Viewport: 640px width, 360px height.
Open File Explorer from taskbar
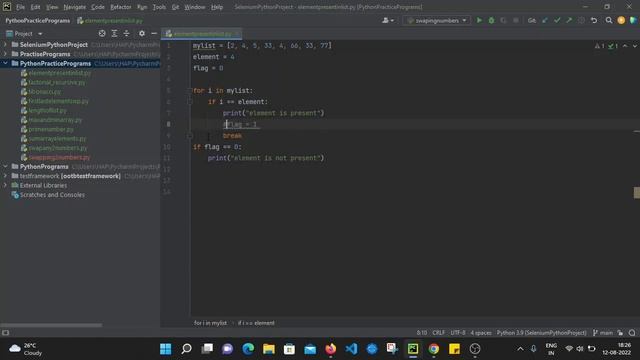point(269,349)
